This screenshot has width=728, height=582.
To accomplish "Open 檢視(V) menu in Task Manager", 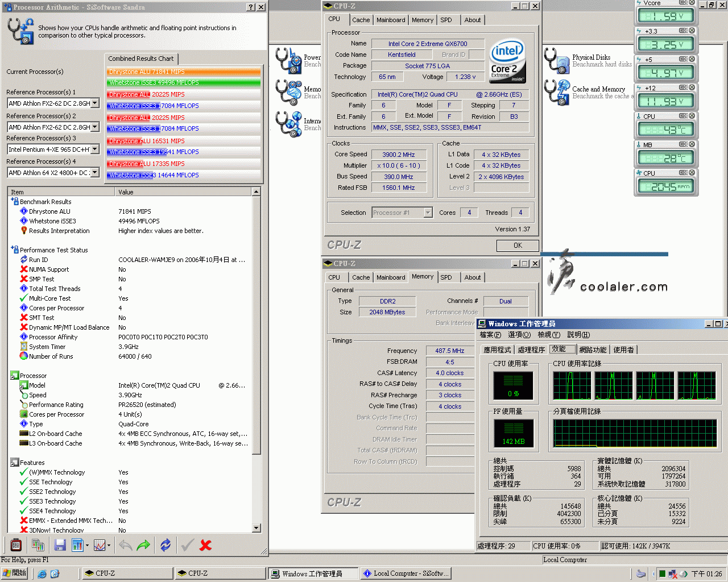I will pyautogui.click(x=549, y=335).
